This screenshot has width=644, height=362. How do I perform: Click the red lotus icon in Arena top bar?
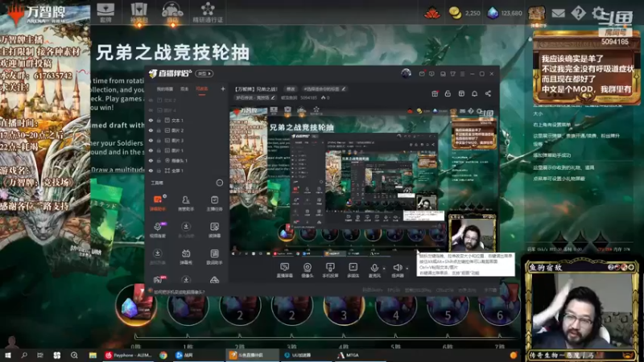[432, 13]
